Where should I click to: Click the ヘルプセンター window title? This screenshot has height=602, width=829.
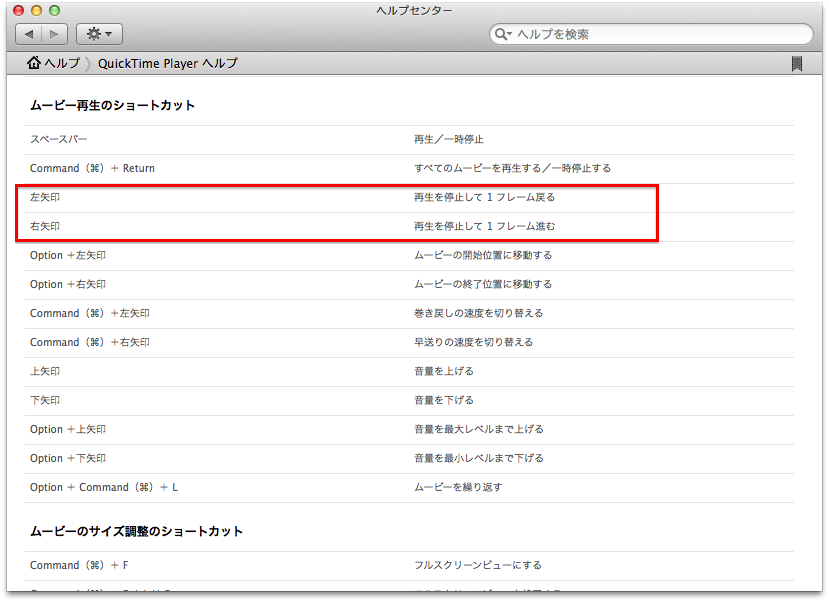[x=414, y=11]
